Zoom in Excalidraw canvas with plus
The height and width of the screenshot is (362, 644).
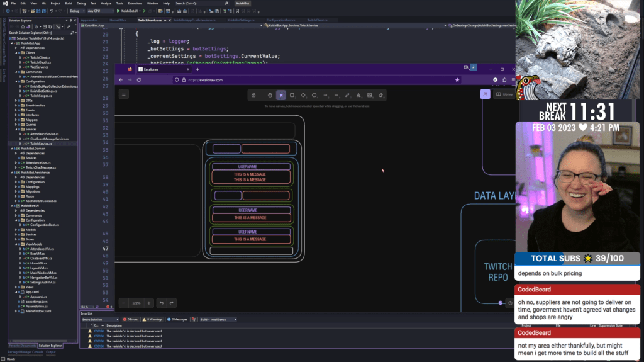pyautogui.click(x=149, y=303)
